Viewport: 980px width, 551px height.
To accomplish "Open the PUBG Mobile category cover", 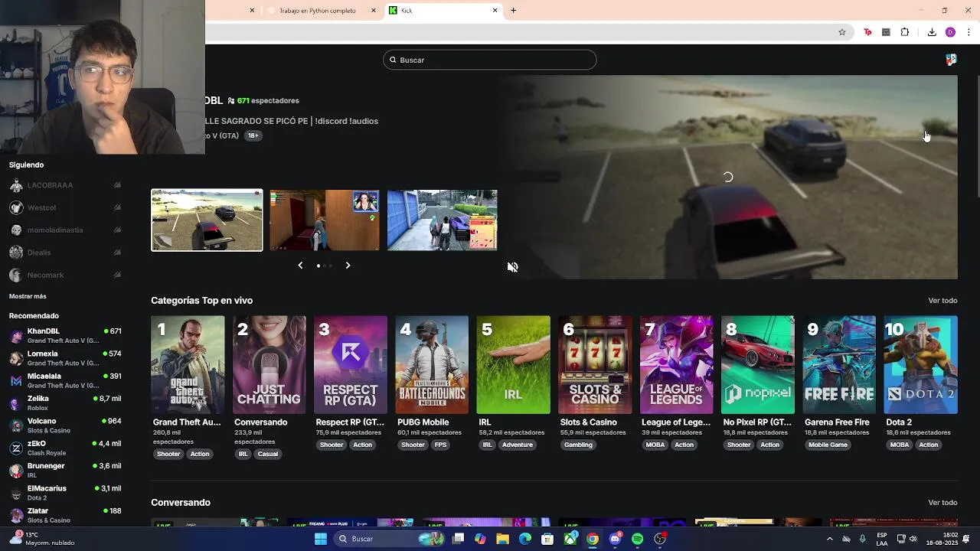I will point(432,365).
